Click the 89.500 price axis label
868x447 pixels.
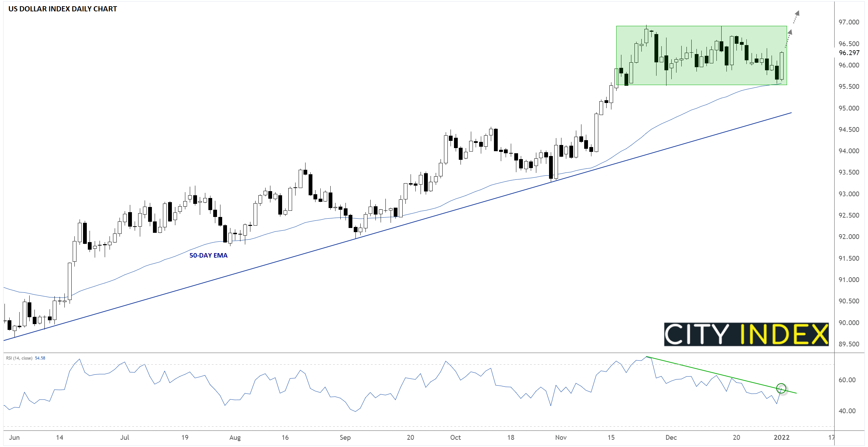coord(849,344)
